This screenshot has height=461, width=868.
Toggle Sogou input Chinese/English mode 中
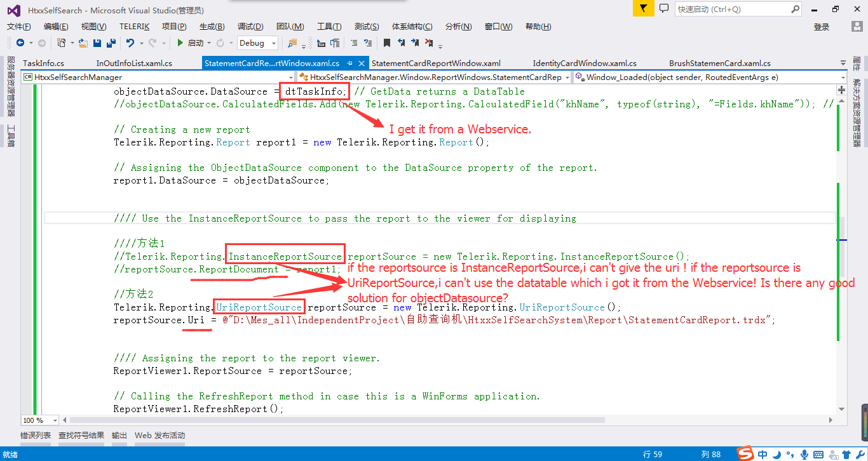coord(763,454)
